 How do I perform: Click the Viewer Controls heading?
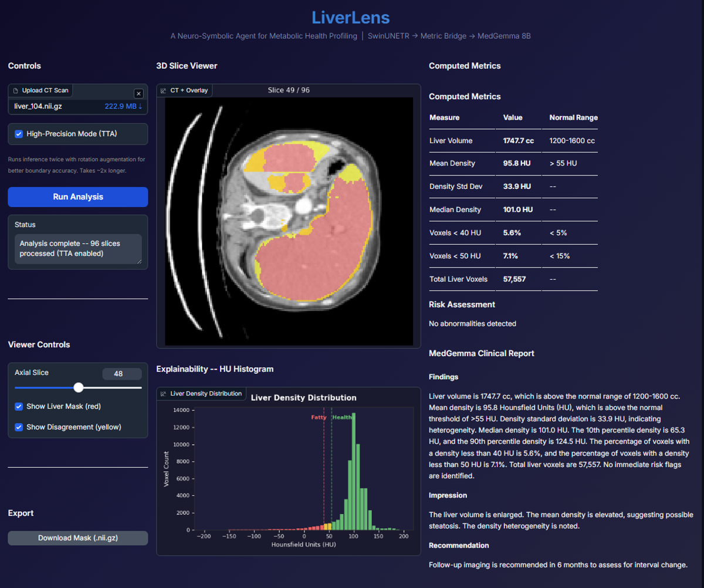pyautogui.click(x=39, y=344)
